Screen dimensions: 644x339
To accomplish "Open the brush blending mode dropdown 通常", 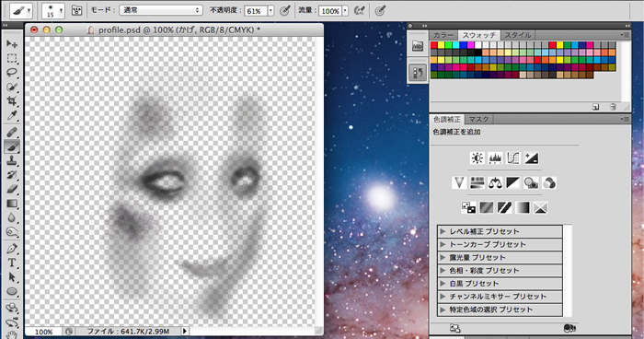I will [x=161, y=10].
